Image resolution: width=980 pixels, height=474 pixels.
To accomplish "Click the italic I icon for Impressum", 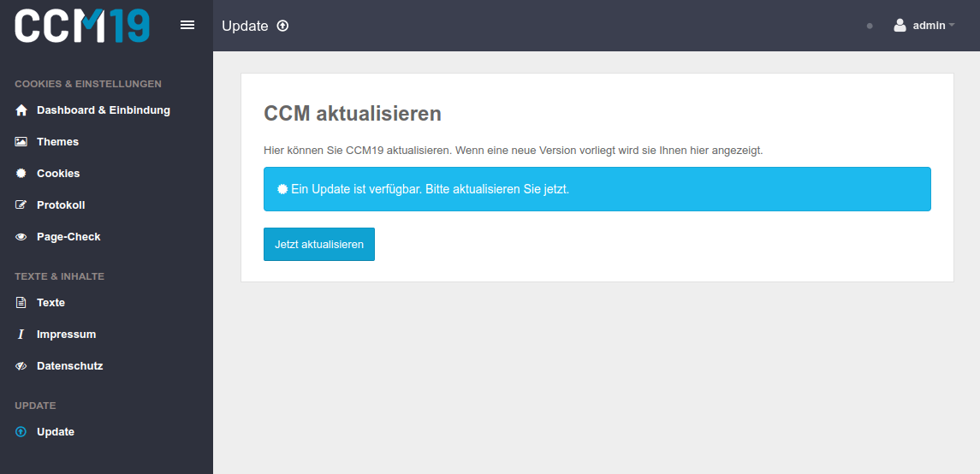I will pyautogui.click(x=21, y=335).
